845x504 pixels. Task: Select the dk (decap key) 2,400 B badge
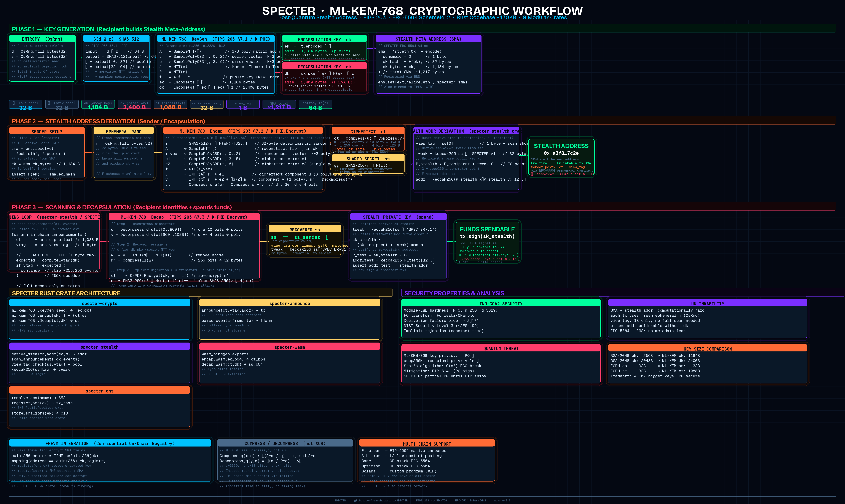point(134,105)
